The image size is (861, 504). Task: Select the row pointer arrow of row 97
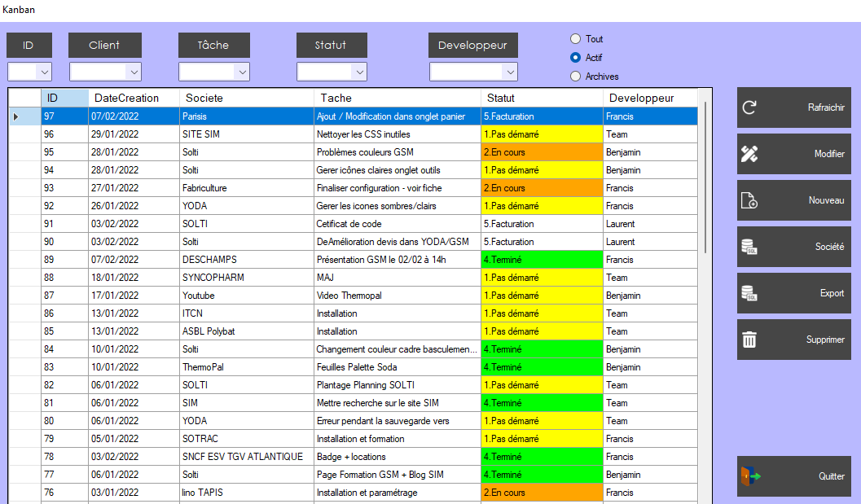(16, 116)
